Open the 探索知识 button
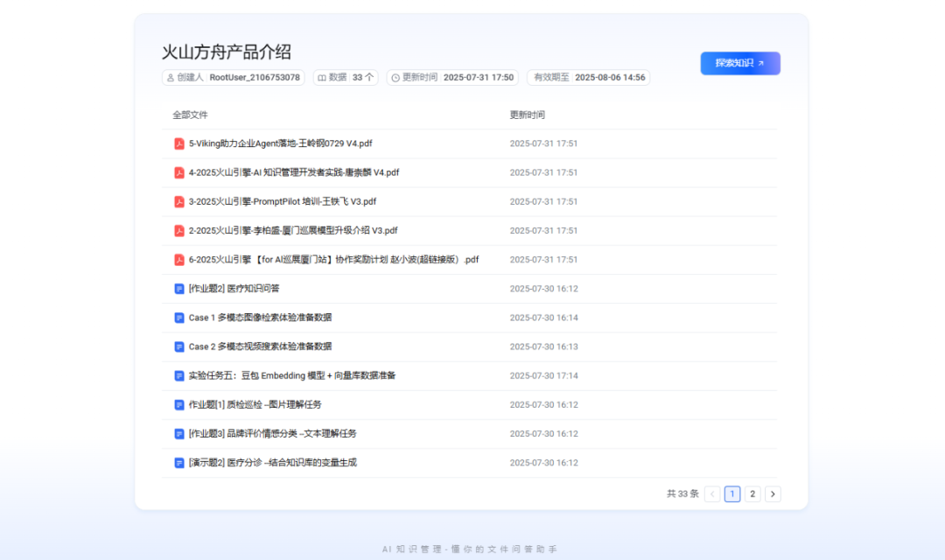Screen dimensions: 945x560 point(740,63)
